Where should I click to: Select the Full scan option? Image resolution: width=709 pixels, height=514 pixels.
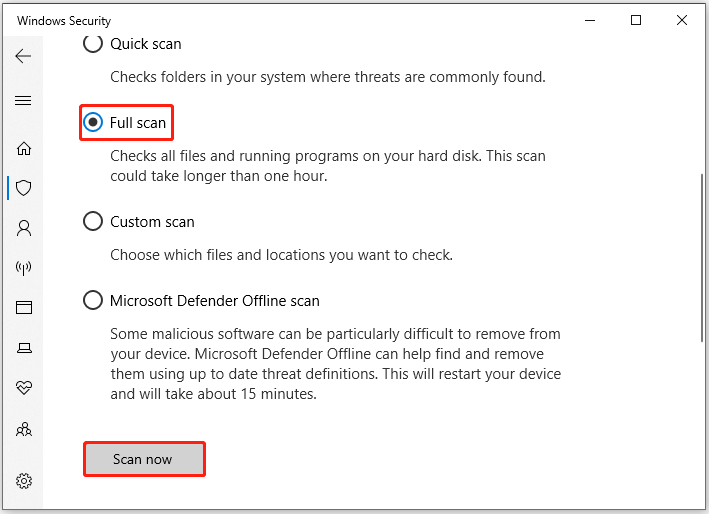click(93, 122)
